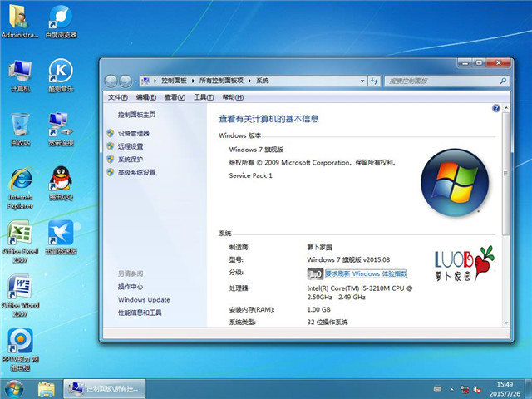Image resolution: width=532 pixels, height=399 pixels.
Task: Click the blue help question mark icon
Action: click(495, 108)
